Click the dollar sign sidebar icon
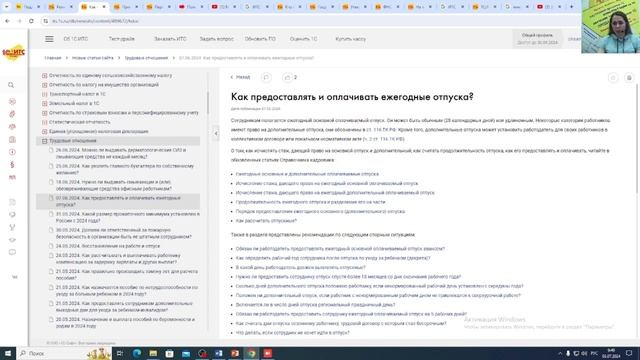 tap(12, 164)
